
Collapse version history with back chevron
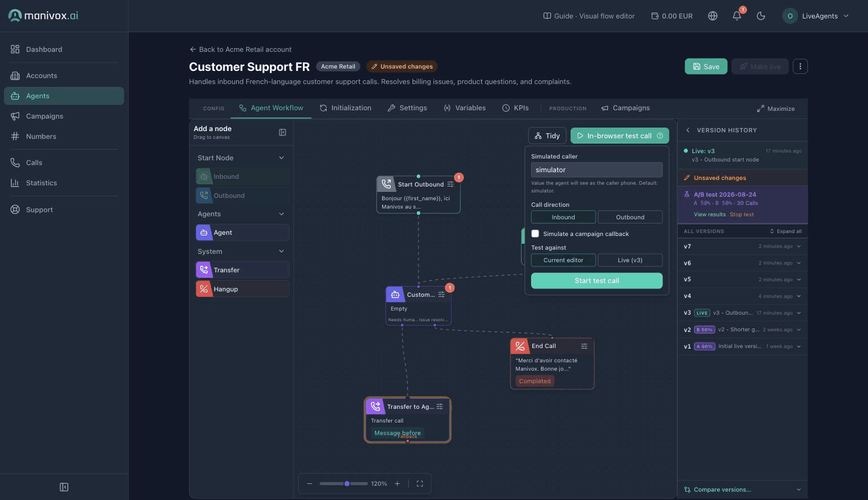[x=687, y=130]
